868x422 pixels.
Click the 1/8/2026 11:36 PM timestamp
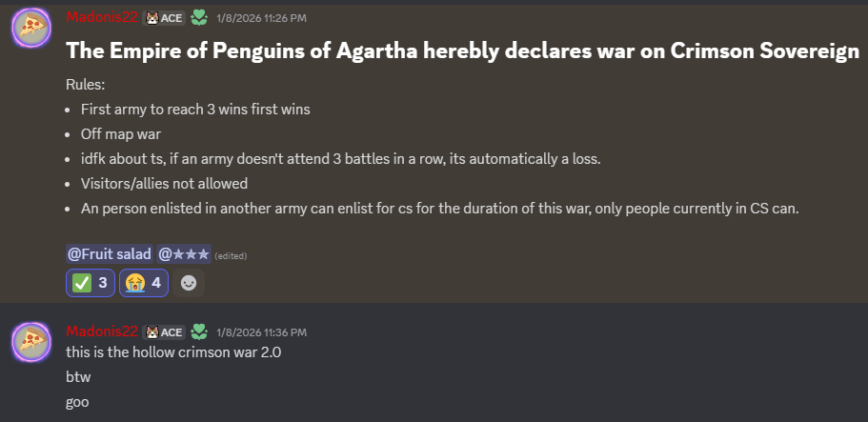point(261,332)
